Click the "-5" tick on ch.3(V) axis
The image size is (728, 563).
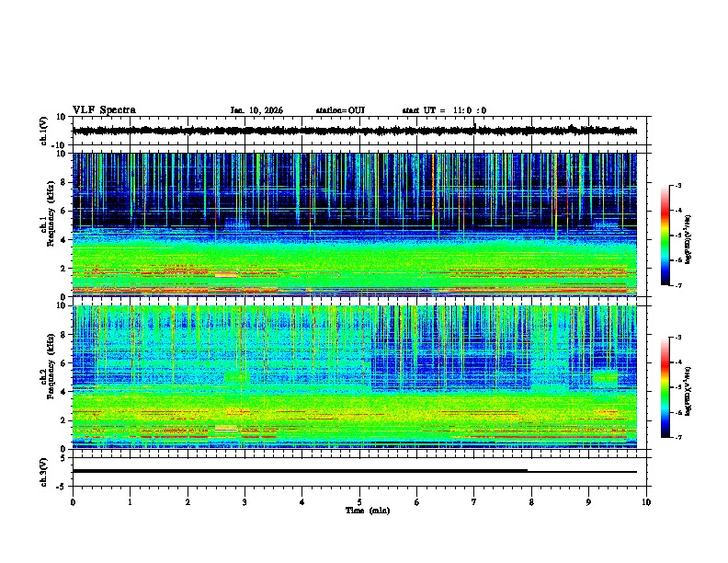click(62, 487)
